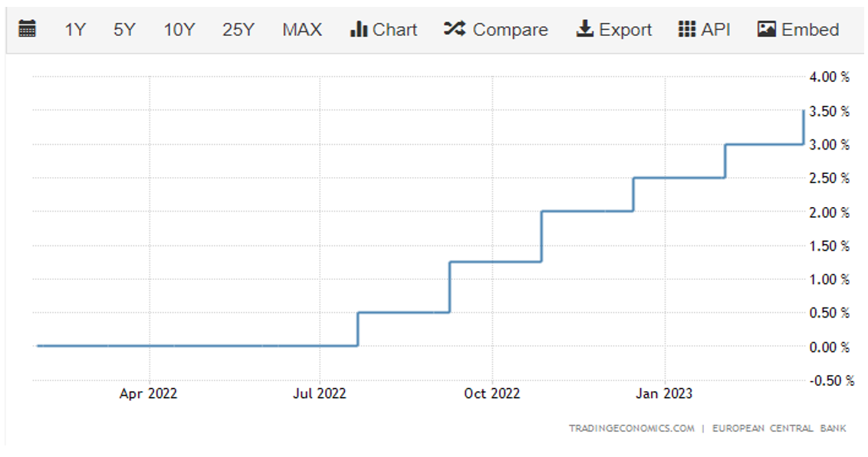Viewport: 868px width, 457px height.
Task: Click the API text label
Action: (715, 30)
